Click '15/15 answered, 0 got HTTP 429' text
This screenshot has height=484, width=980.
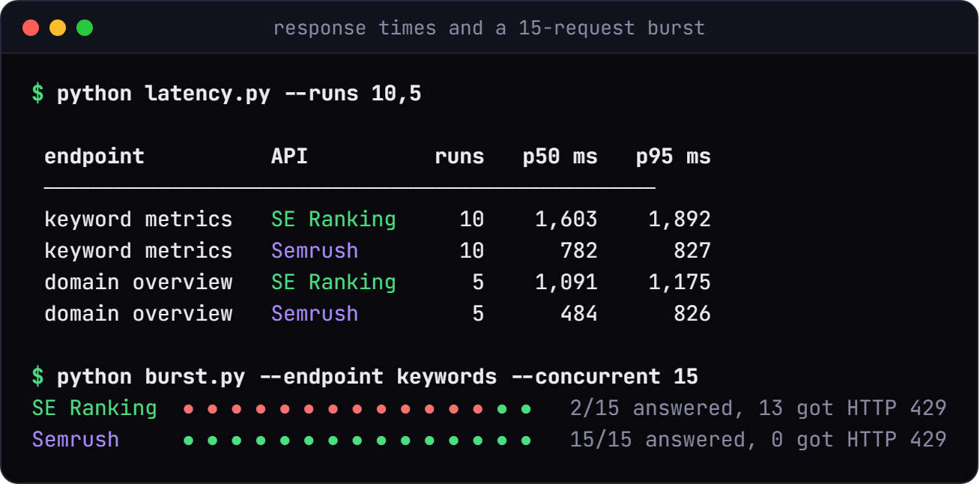[758, 440]
